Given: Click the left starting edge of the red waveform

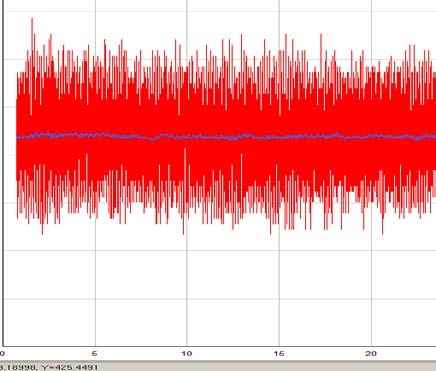Looking at the screenshot, I should pyautogui.click(x=17, y=140).
